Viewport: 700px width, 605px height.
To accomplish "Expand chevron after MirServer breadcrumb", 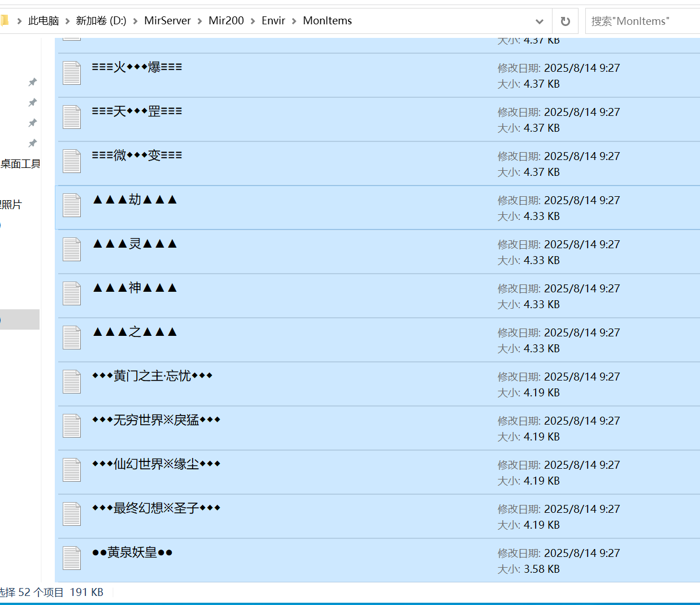I will point(200,21).
